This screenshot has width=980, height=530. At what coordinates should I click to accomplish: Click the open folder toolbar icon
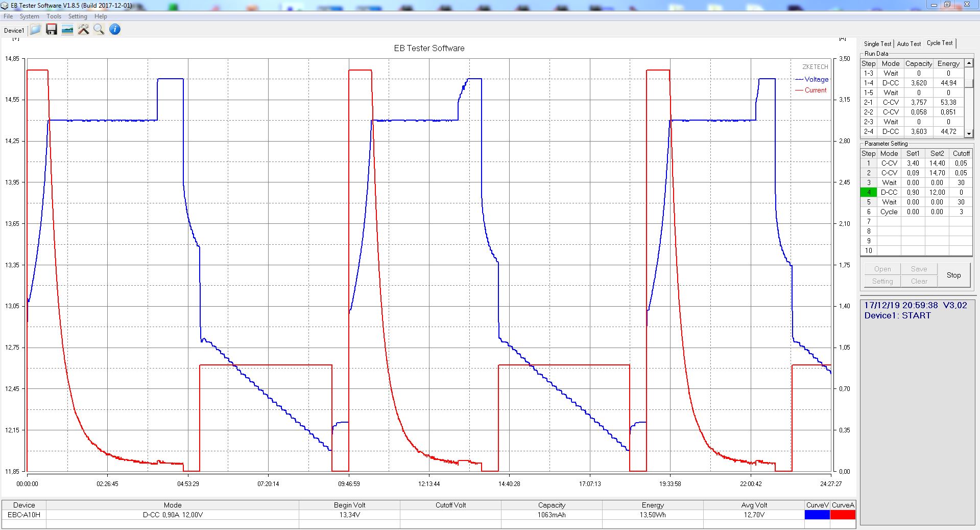click(35, 30)
